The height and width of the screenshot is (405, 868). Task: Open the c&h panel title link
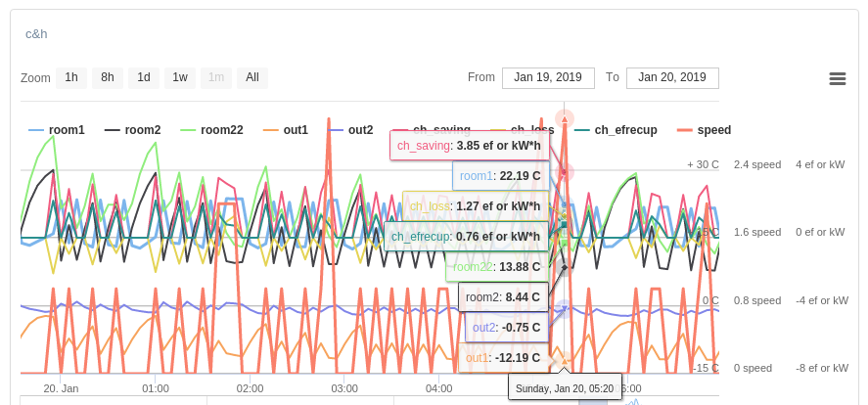tap(36, 33)
